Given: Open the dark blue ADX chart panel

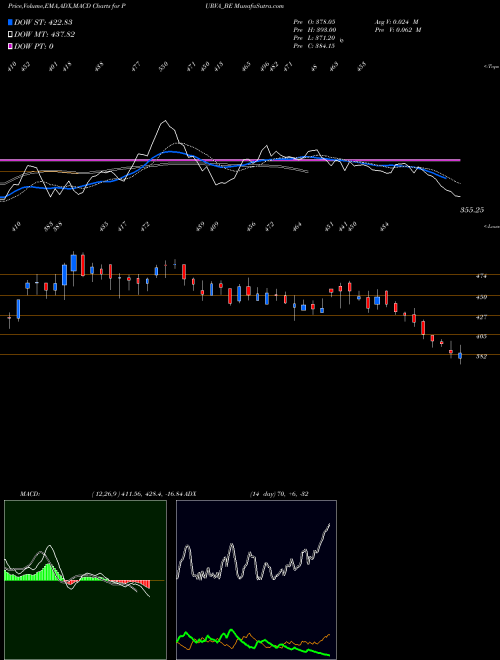Looking at the screenshot, I should 256,580.
